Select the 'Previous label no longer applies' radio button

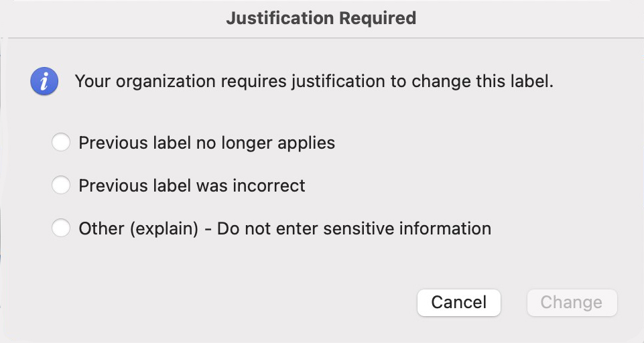[61, 143]
